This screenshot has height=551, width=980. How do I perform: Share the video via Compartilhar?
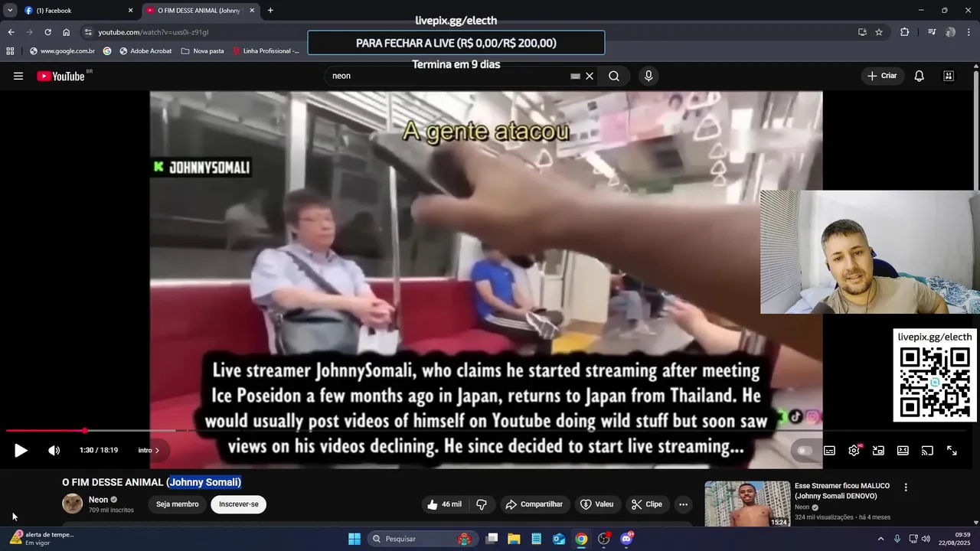tap(534, 504)
